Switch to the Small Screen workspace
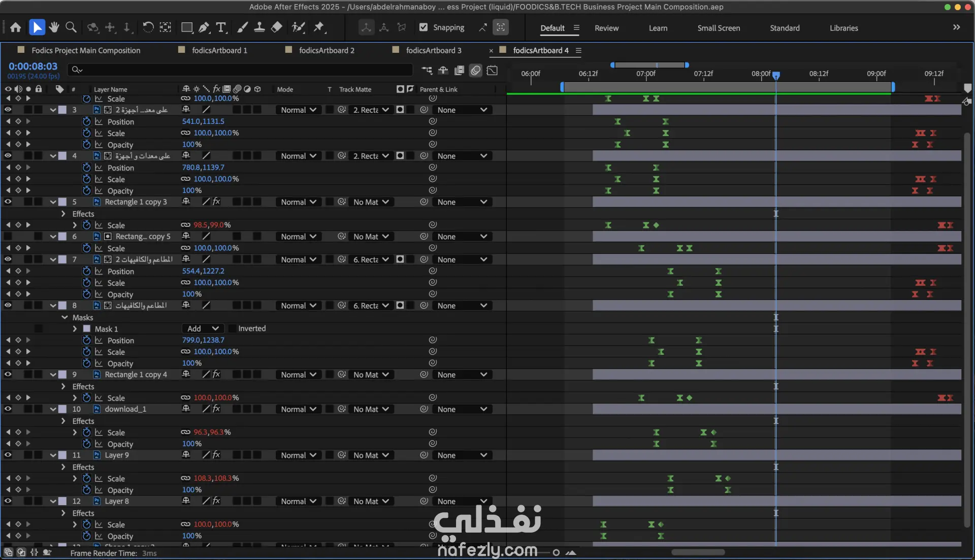The width and height of the screenshot is (975, 560). [718, 28]
